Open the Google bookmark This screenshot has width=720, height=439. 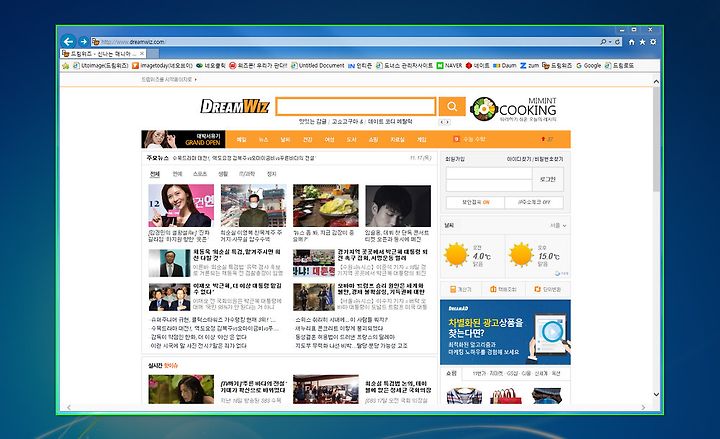589,66
